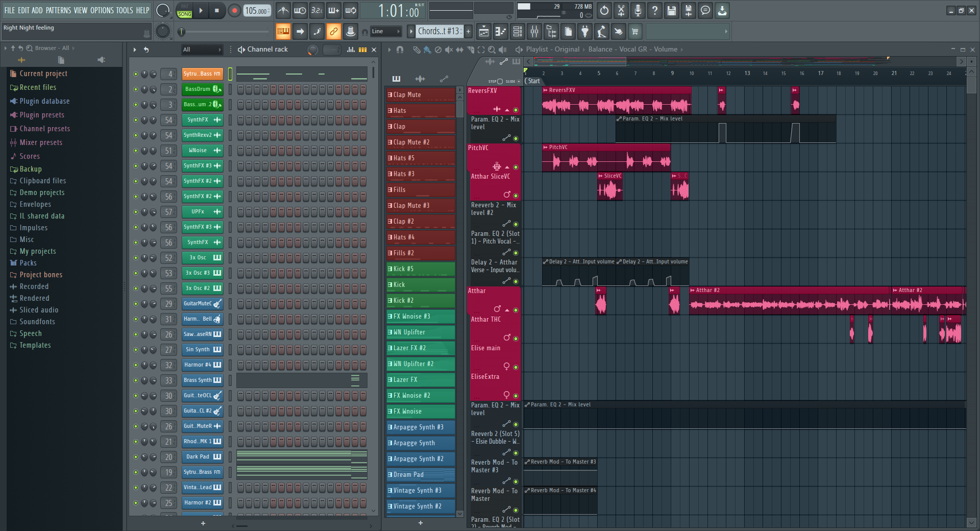
Task: Switch the PAT/SONG mode toggle
Action: coord(185,11)
